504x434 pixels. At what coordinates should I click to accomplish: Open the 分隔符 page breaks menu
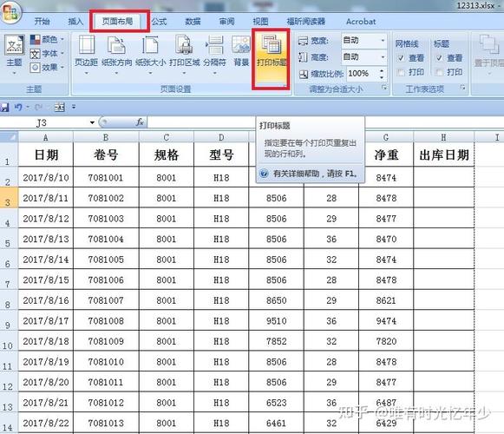point(215,55)
